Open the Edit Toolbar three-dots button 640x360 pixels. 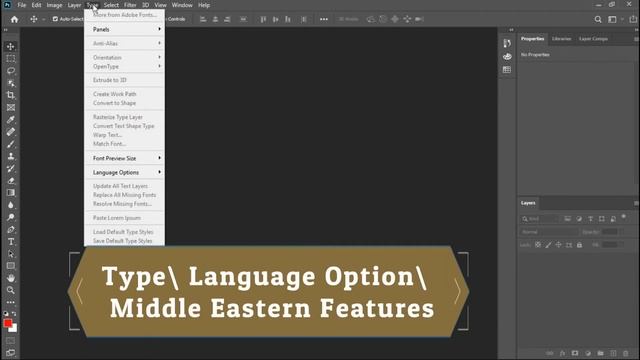pyautogui.click(x=11, y=302)
